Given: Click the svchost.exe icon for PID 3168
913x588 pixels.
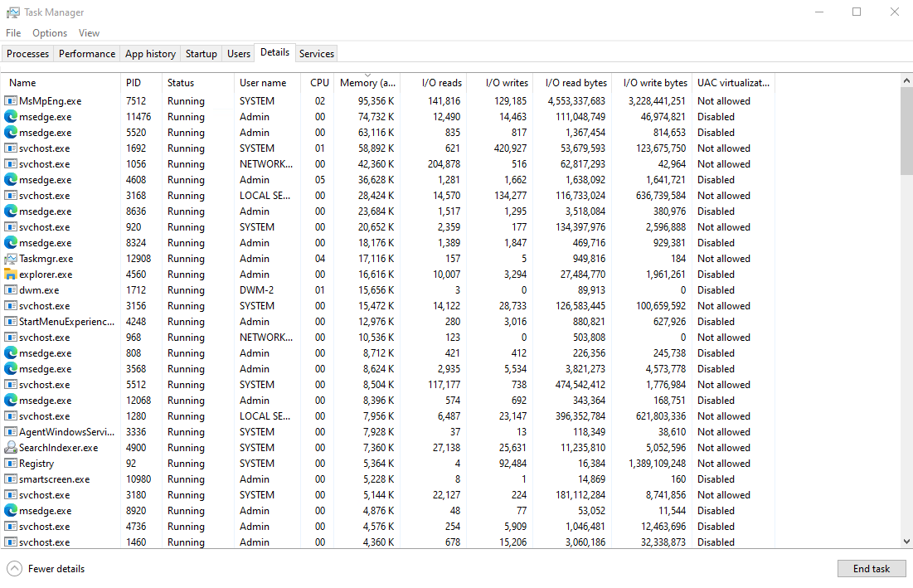Looking at the screenshot, I should pos(11,195).
